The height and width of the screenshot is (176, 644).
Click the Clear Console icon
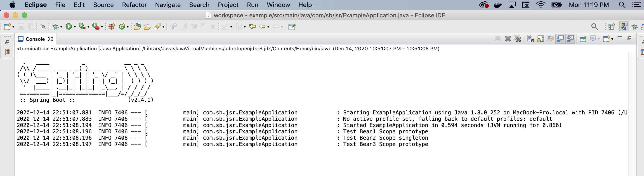coord(530,39)
